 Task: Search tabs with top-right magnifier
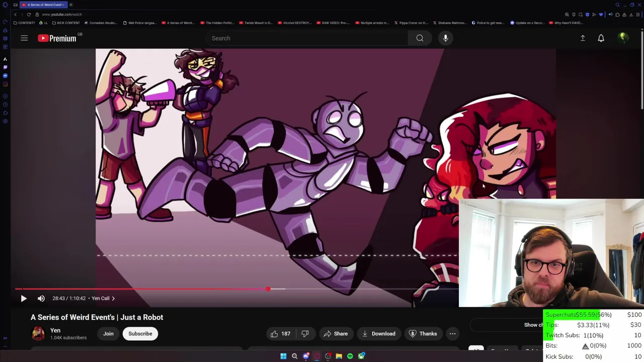pos(617,5)
